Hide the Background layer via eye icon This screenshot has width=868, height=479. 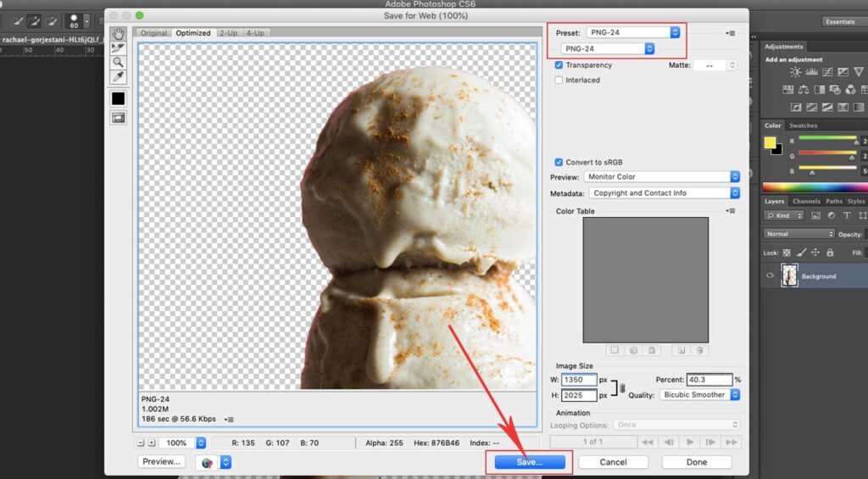(771, 276)
